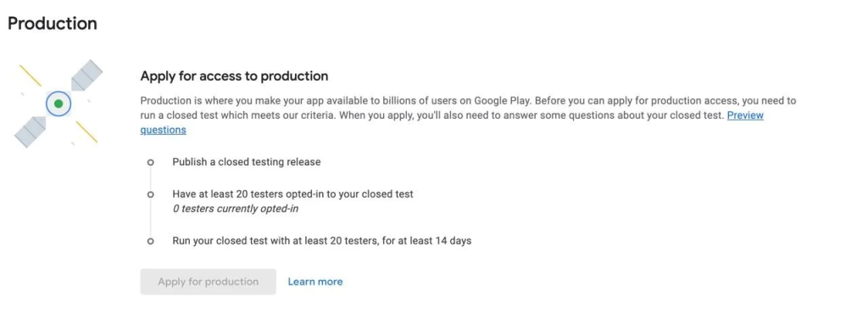Click Have at least 20 testers opted-in text
Image resolution: width=868 pixels, height=314 pixels.
click(292, 194)
